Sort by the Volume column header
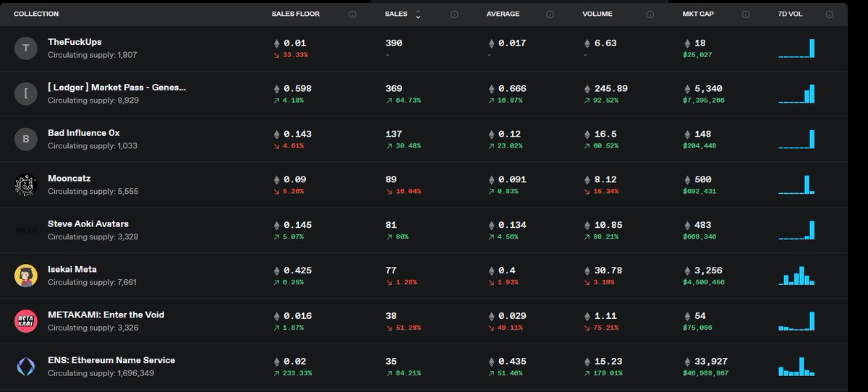868x392 pixels. 597,14
